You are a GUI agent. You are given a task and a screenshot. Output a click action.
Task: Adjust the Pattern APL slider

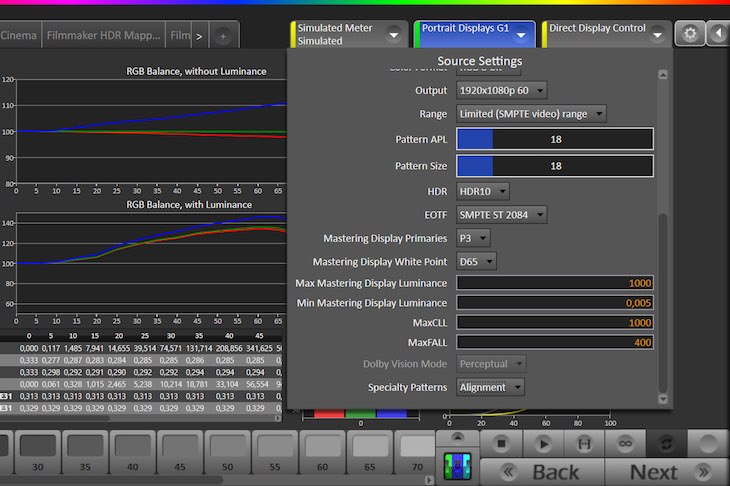coord(554,140)
